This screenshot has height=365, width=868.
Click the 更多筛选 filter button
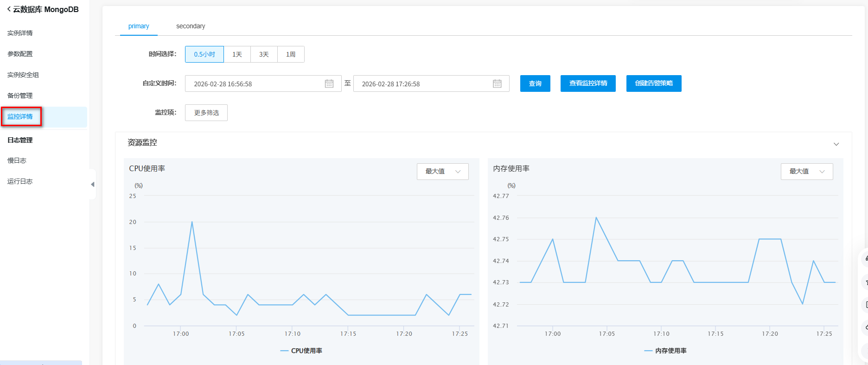click(x=206, y=113)
